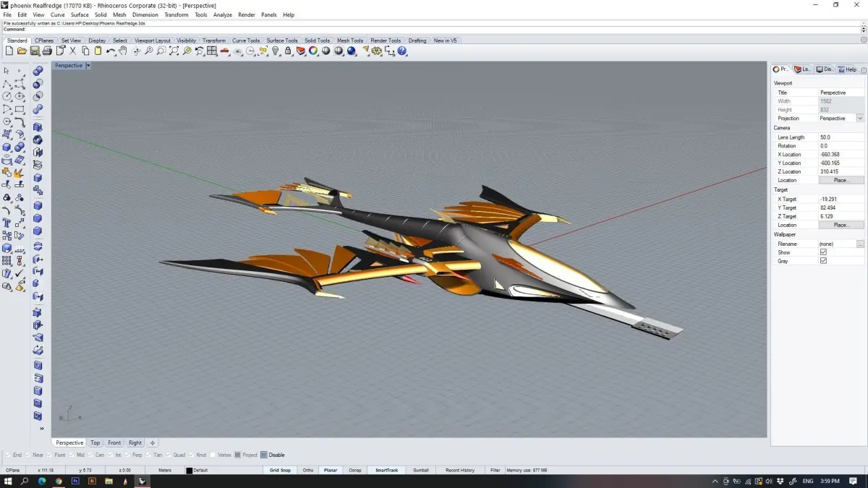Click the padlock Lock objects icon

(x=288, y=51)
